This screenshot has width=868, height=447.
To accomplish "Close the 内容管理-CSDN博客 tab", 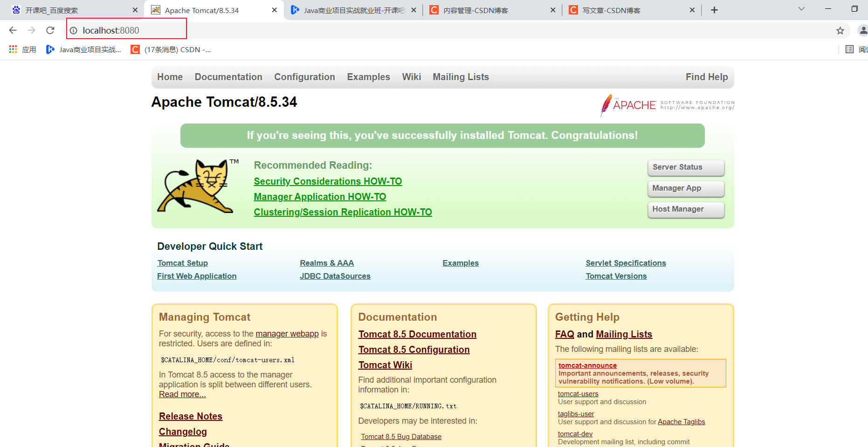I will [553, 10].
